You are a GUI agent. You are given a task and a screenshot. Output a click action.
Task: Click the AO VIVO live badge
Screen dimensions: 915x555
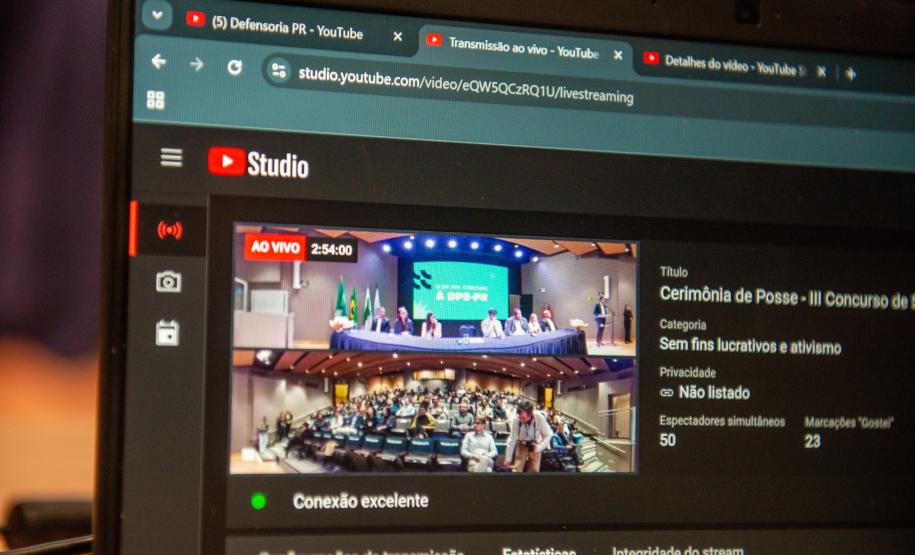(x=274, y=247)
